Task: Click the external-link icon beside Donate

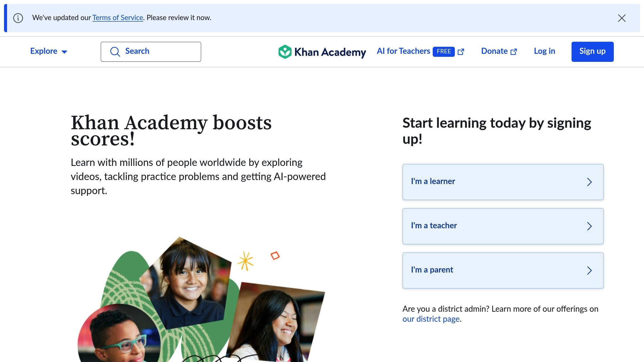Action: tap(514, 51)
